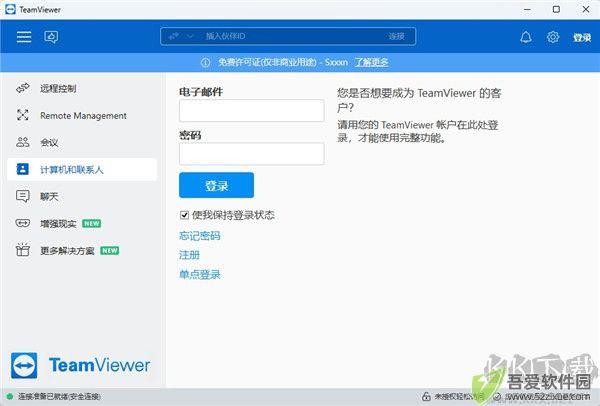
Task: Expand the connection mode dropdown arrow
Action: pos(190,36)
